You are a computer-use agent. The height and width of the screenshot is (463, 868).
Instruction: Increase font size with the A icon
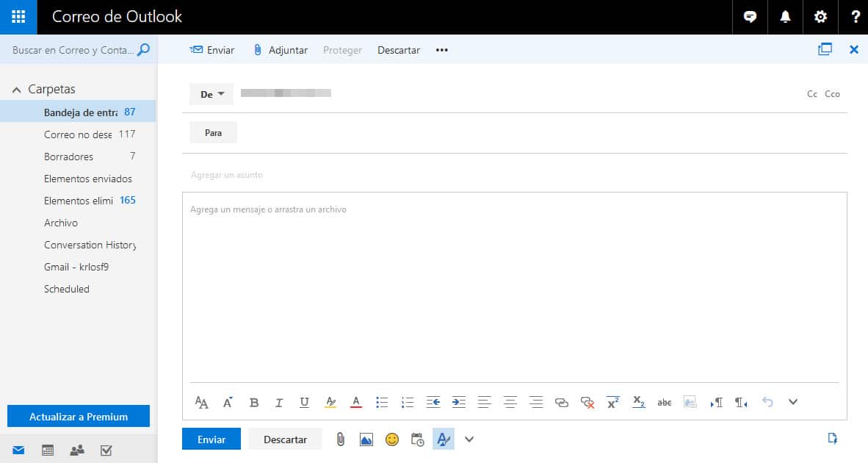tap(228, 403)
